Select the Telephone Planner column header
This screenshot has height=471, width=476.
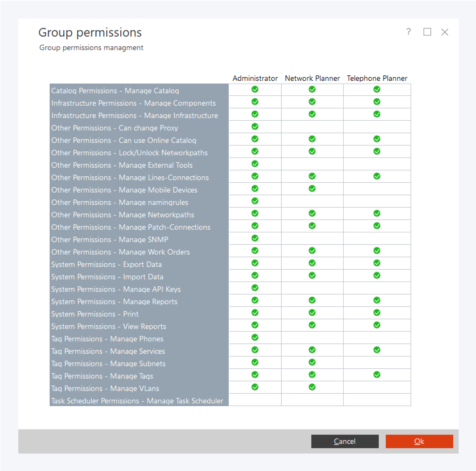pos(377,78)
